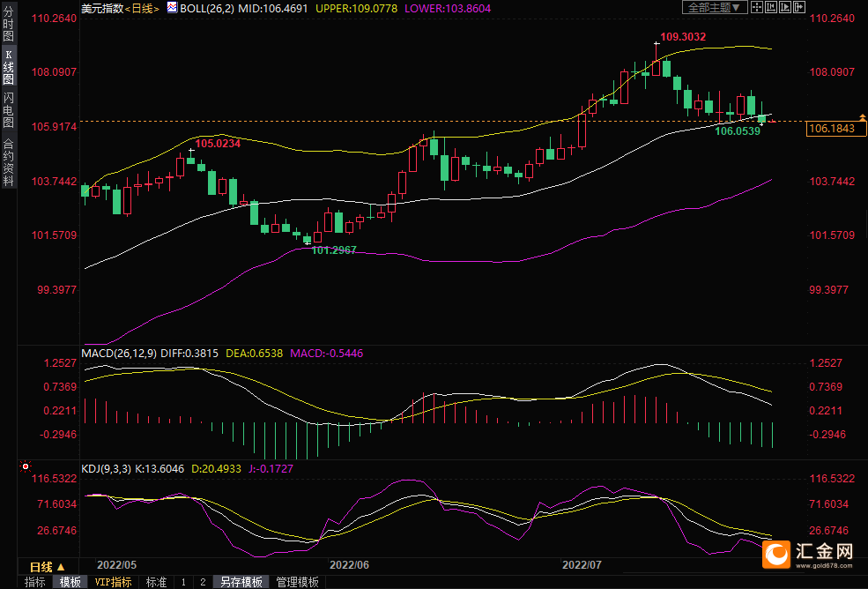Select K线图 tab in left sidebar
Screen dimensions: 868x589
[8, 66]
